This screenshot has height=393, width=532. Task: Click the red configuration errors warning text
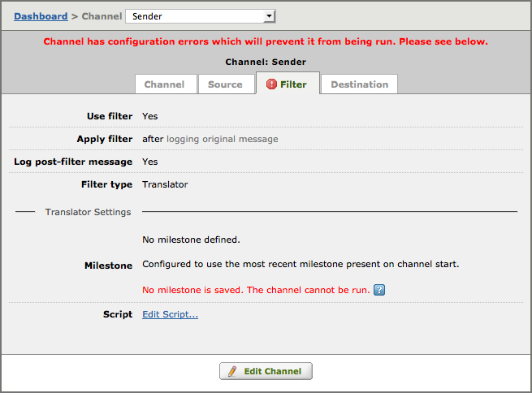(266, 41)
